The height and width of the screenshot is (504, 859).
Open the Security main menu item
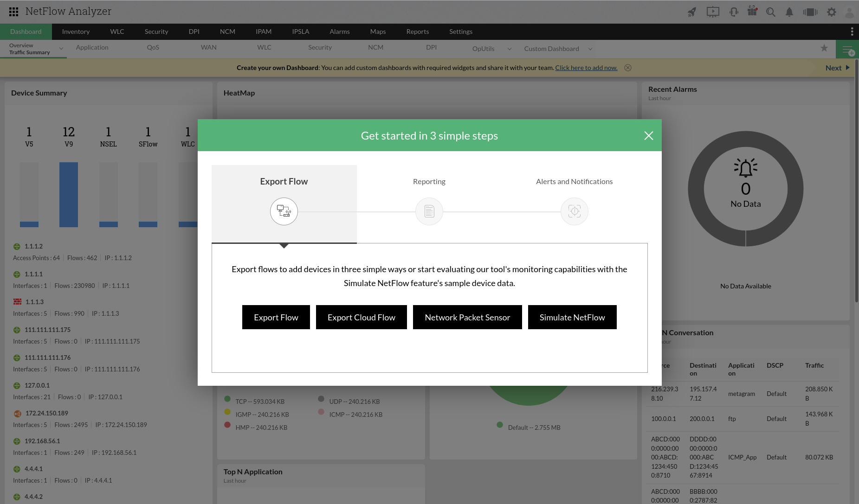coord(156,32)
